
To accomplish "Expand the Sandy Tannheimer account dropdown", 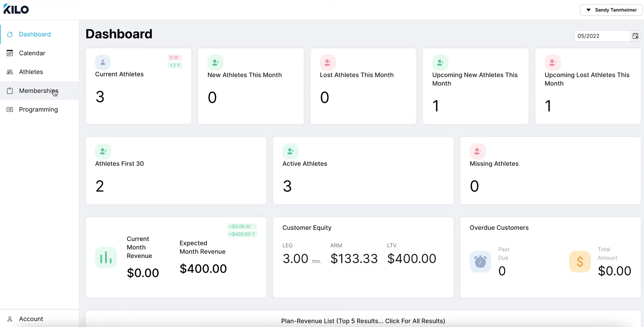I will 611,10.
